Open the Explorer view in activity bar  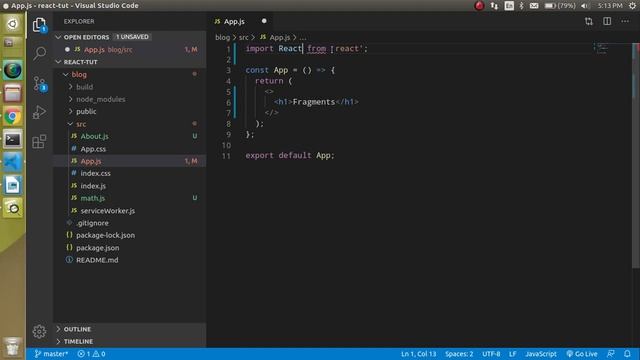click(39, 25)
